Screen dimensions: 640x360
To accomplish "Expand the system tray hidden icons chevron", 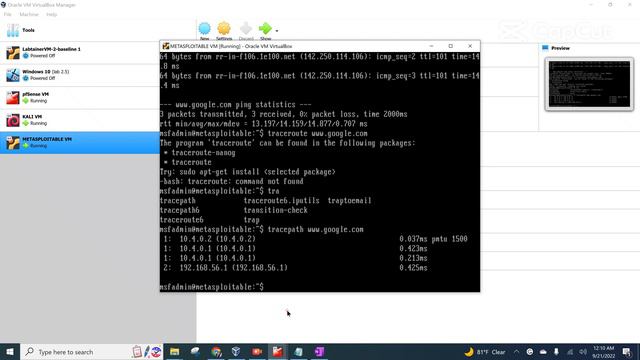I will pyautogui.click(x=516, y=352).
